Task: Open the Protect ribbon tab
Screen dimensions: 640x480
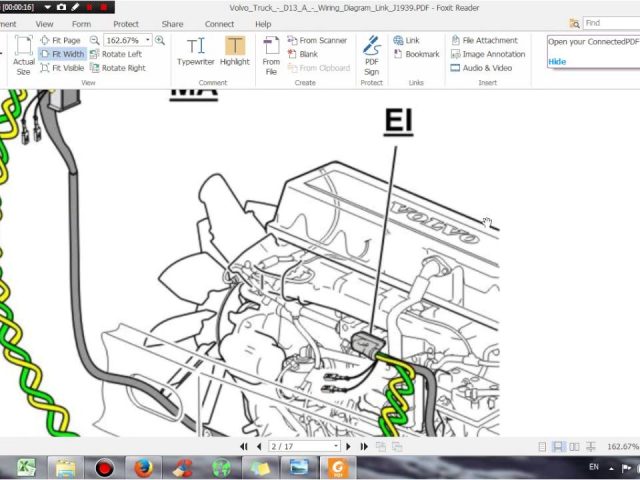Action: pos(126,23)
